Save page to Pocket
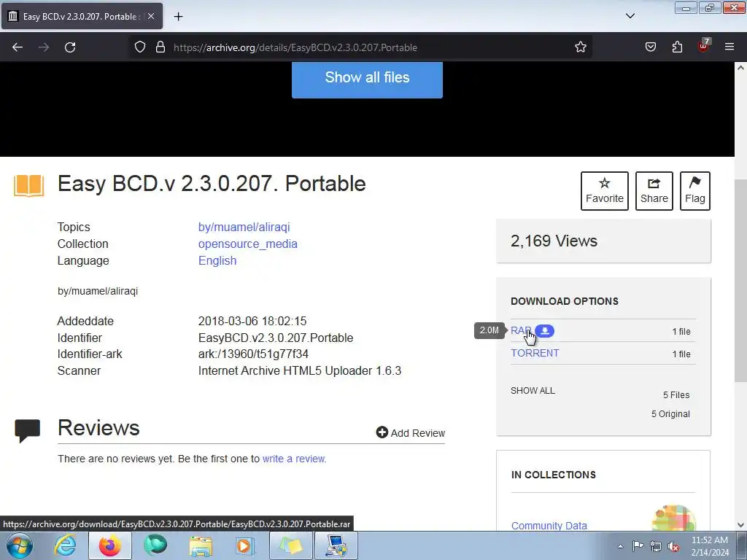 point(651,47)
